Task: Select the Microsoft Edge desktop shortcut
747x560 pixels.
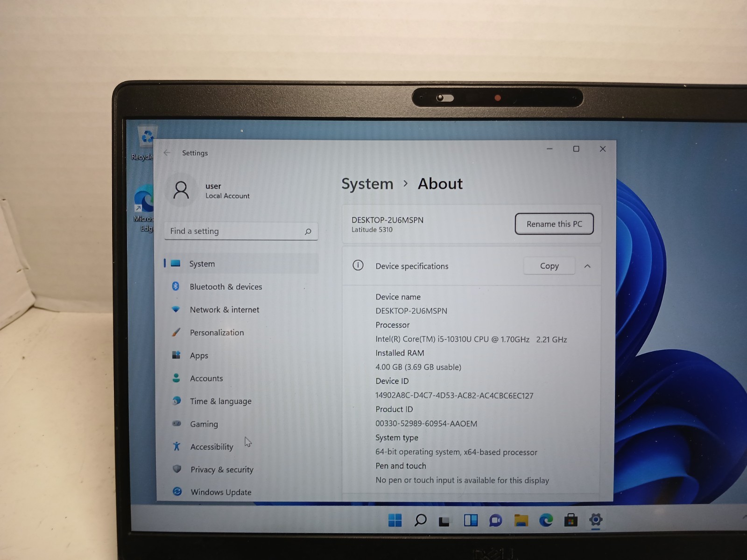Action: click(144, 208)
